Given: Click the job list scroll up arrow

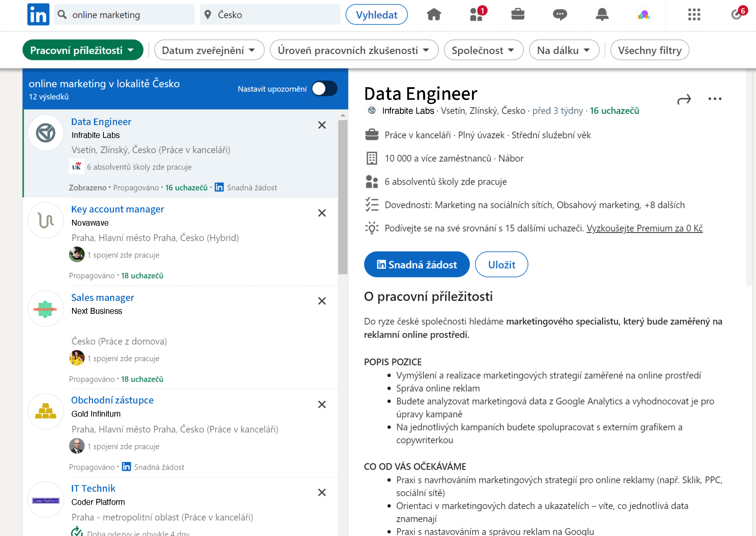Looking at the screenshot, I should pos(342,115).
